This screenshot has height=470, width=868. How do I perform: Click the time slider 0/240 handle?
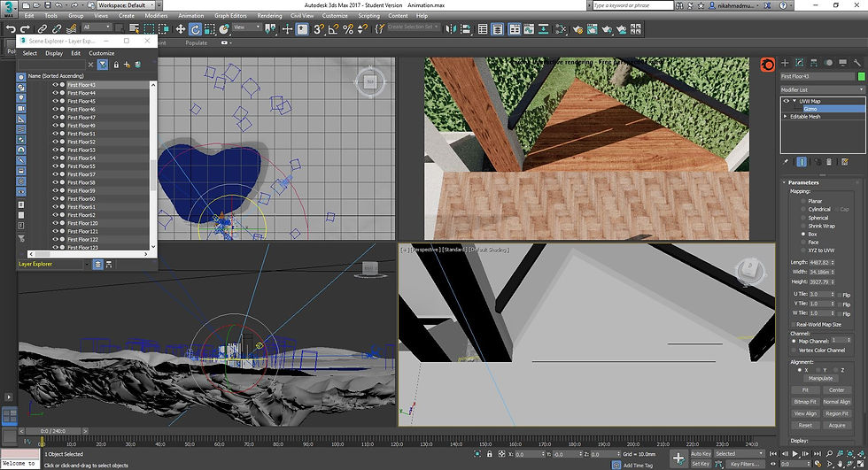point(53,431)
